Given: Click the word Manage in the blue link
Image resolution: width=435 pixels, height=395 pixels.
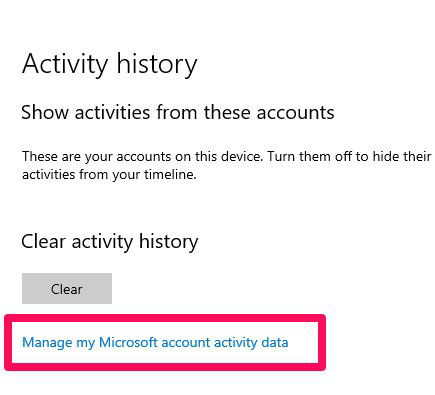Looking at the screenshot, I should (x=47, y=343).
